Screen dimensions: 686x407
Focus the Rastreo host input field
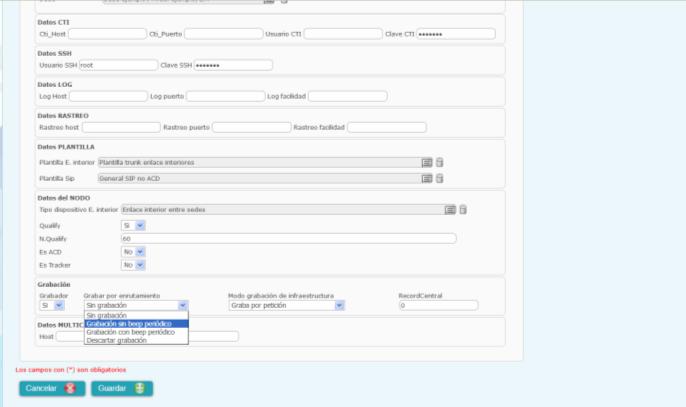(122, 127)
